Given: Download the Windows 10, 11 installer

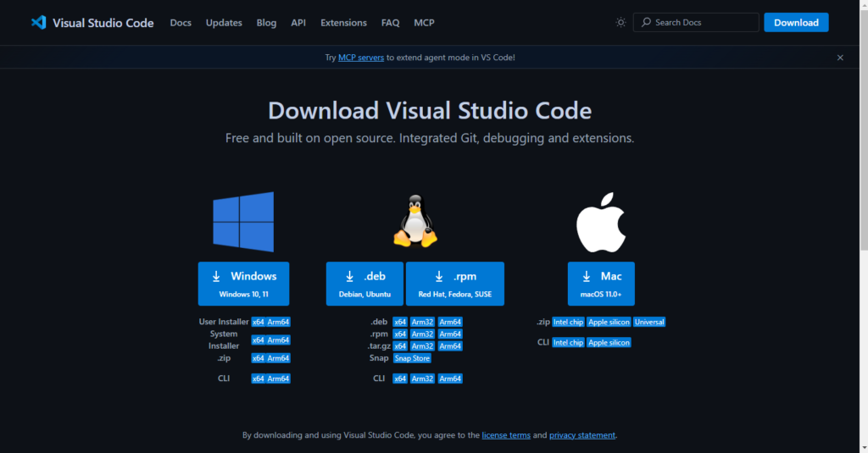Looking at the screenshot, I should click(x=243, y=284).
